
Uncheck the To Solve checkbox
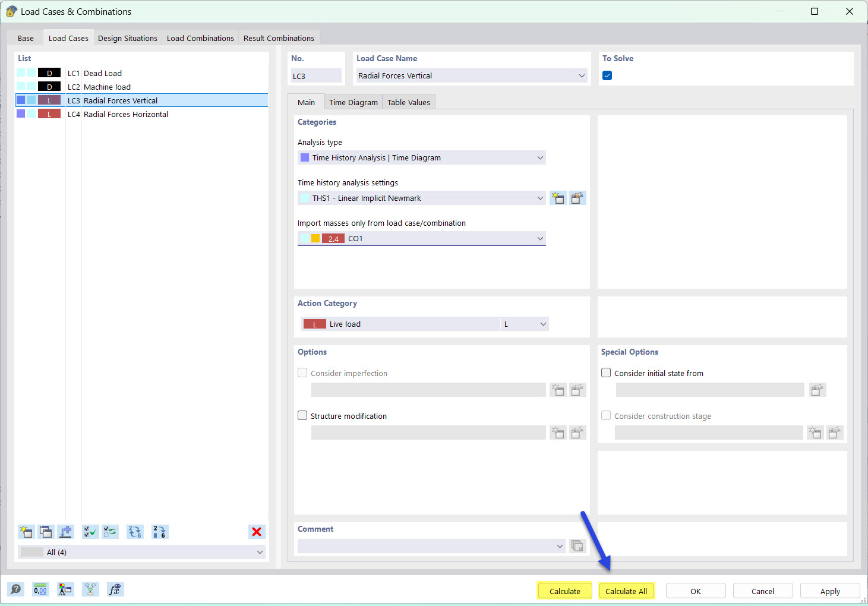[607, 75]
